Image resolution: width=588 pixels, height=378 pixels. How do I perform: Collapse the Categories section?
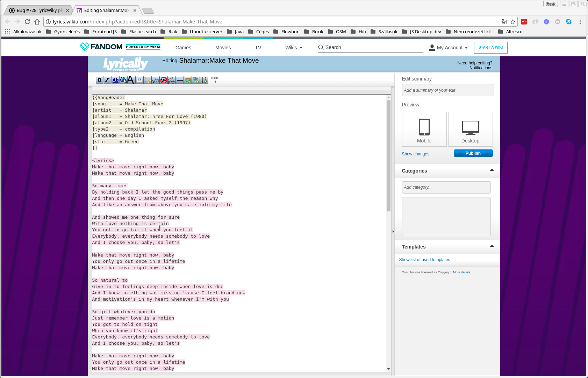click(x=492, y=170)
